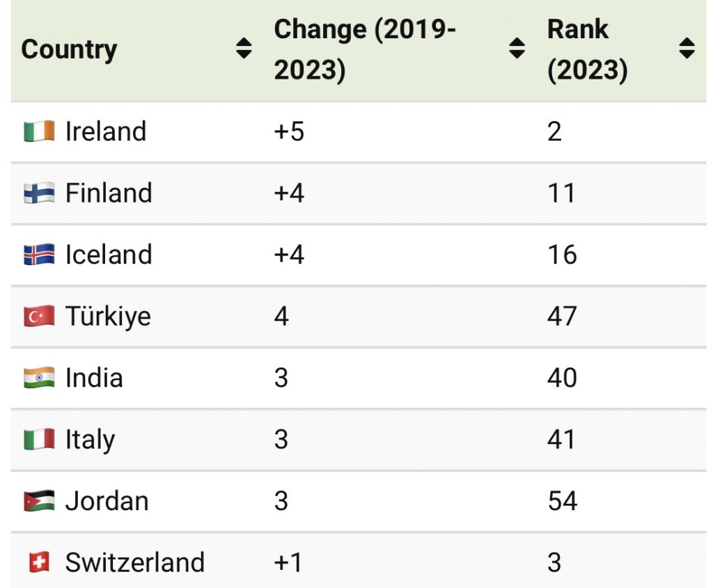
Task: Click the Switzerland flag icon
Action: (x=39, y=562)
